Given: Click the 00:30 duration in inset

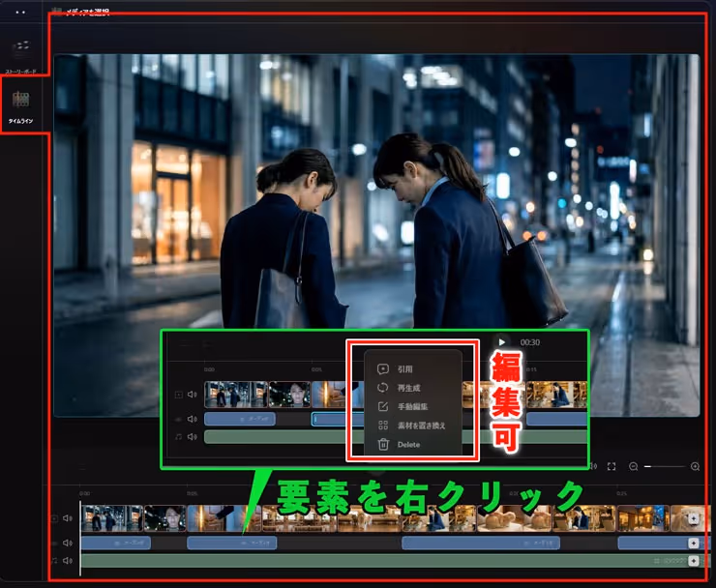Looking at the screenshot, I should pos(530,342).
